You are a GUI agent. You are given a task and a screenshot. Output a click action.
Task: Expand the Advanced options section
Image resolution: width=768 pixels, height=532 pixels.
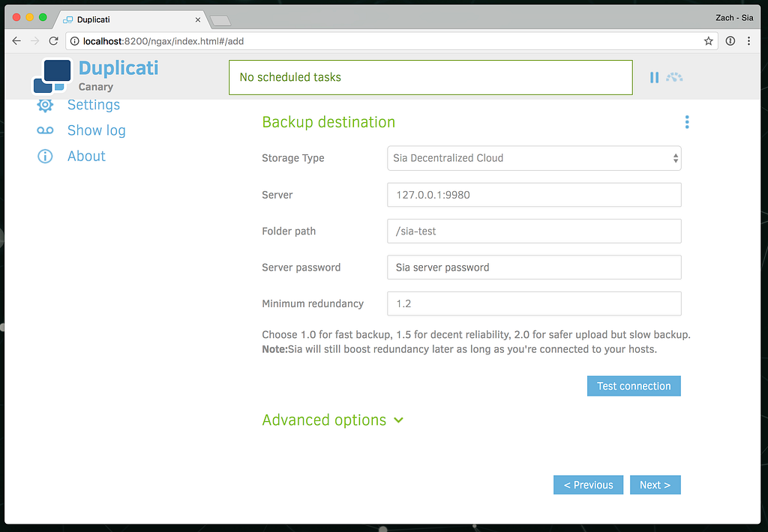click(333, 420)
